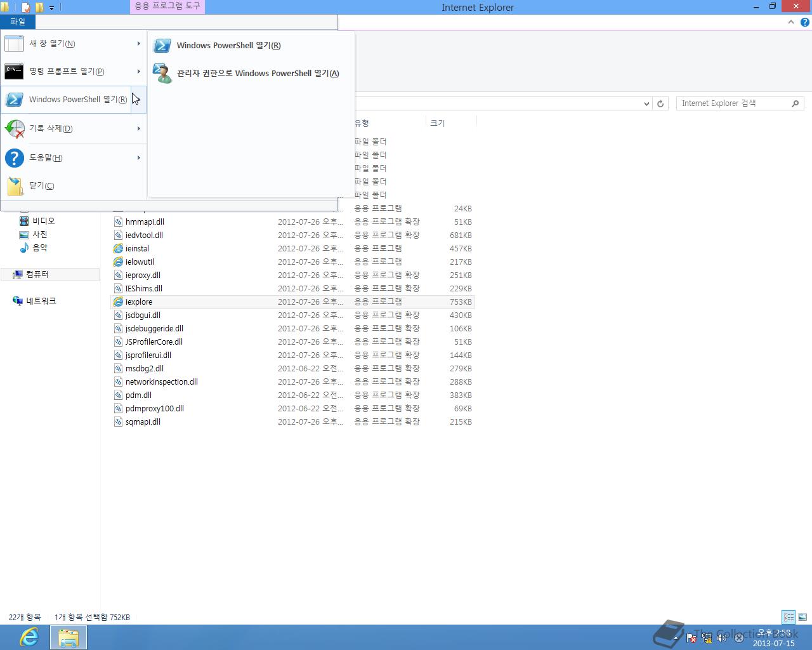The image size is (812, 650).
Task: Click 명령 프롬프트 열기(P) menu entry
Action: click(74, 72)
